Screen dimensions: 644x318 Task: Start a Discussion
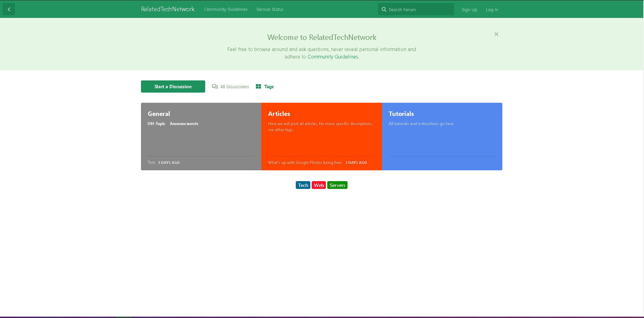pyautogui.click(x=173, y=87)
